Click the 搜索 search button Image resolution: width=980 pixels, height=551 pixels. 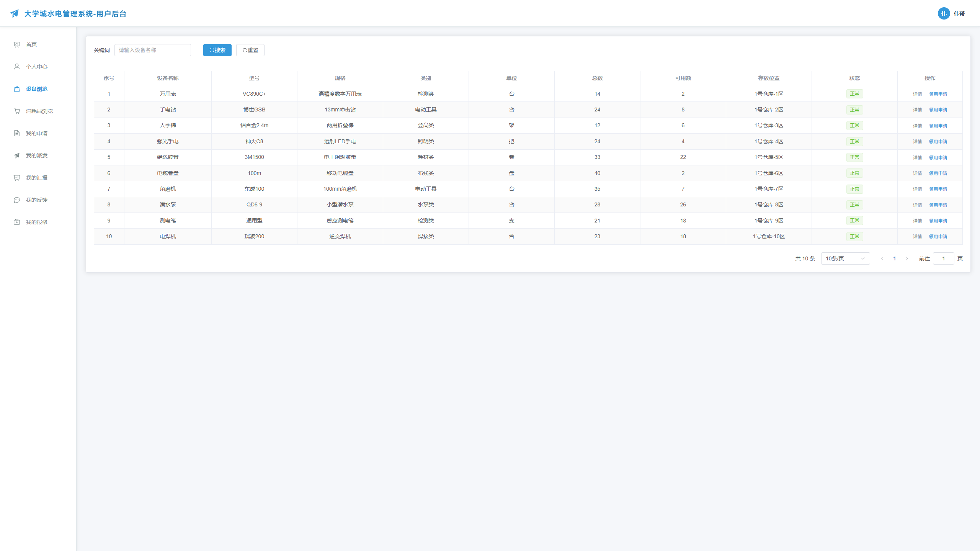click(217, 50)
